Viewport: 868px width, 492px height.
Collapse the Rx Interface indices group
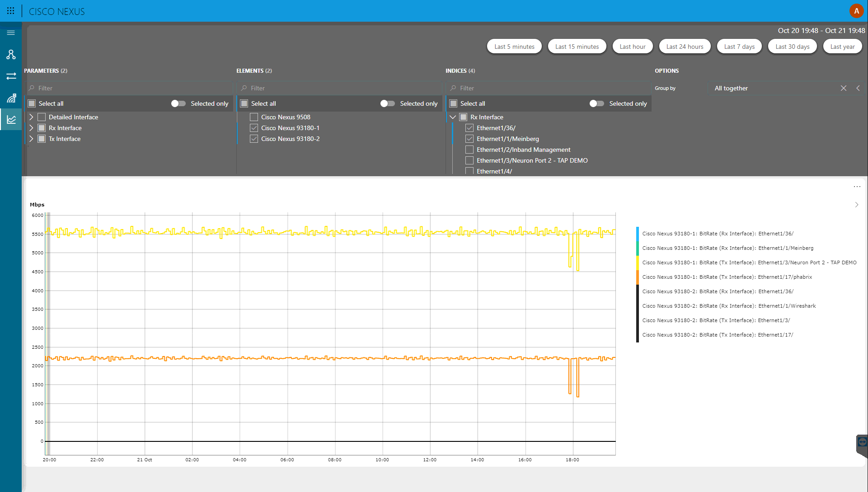tap(453, 117)
